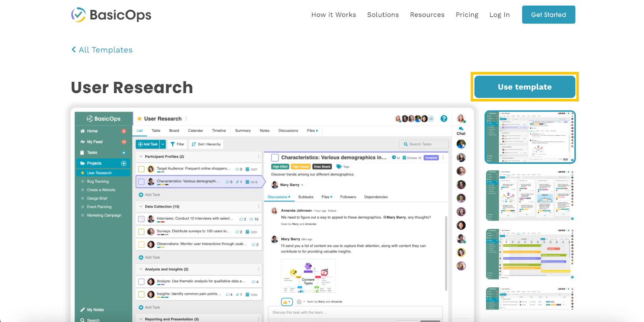The image size is (644, 322).
Task: Select the Timeline view preview thumbnail
Action: point(530,254)
